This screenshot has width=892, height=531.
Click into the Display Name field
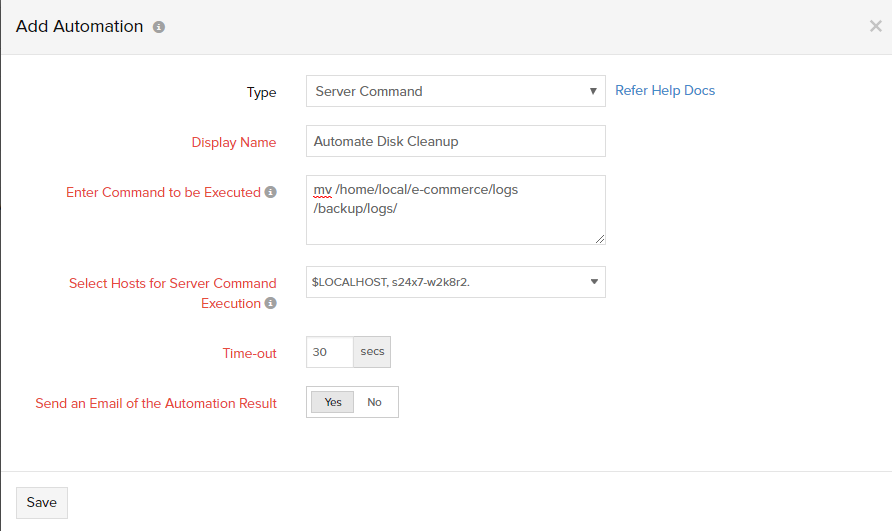456,141
